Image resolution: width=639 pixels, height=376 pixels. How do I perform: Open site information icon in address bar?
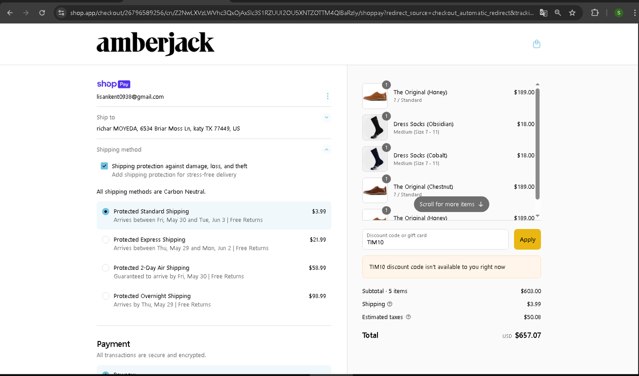61,13
